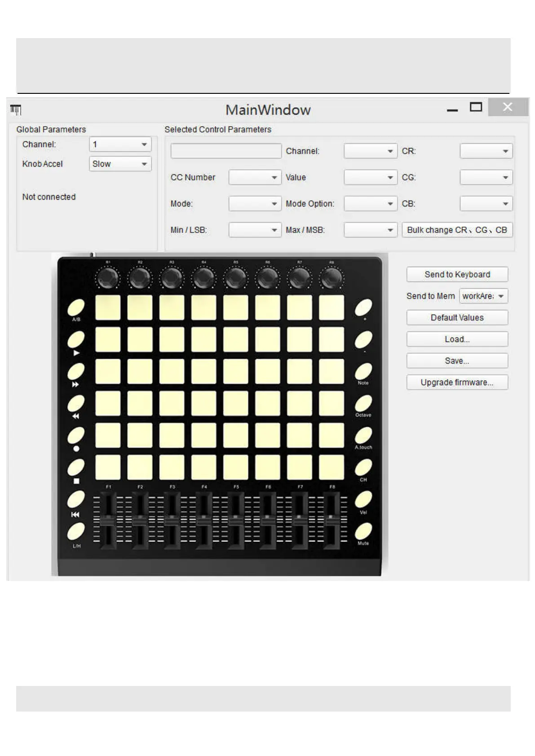Toggle the Mute button on the controller
Viewport: 535px width, 756px height.
[363, 531]
